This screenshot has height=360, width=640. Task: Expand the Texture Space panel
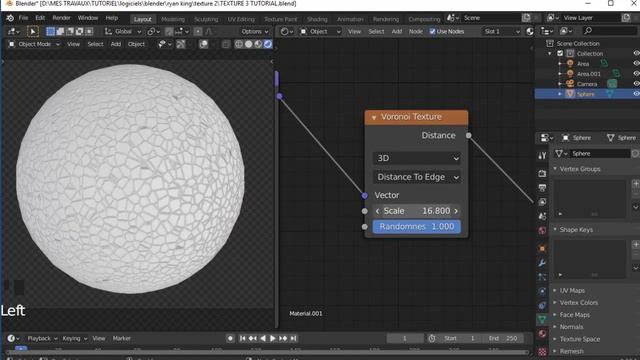coord(555,339)
